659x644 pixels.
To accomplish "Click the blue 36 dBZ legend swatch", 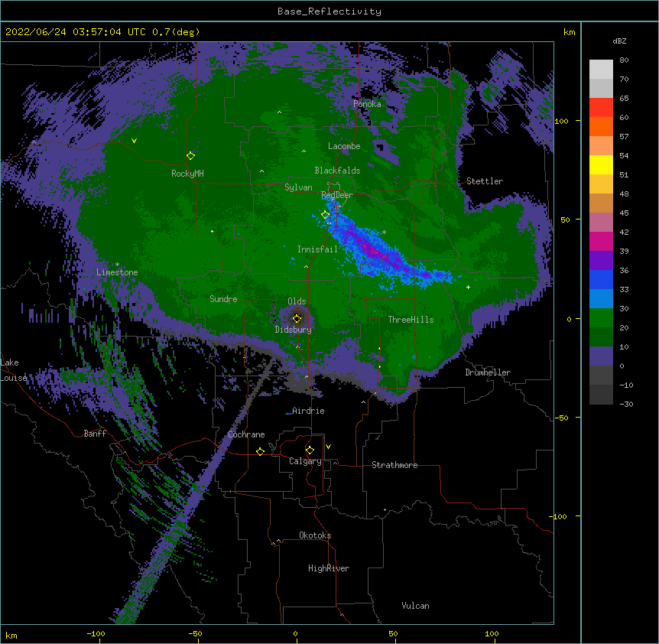I will point(601,279).
